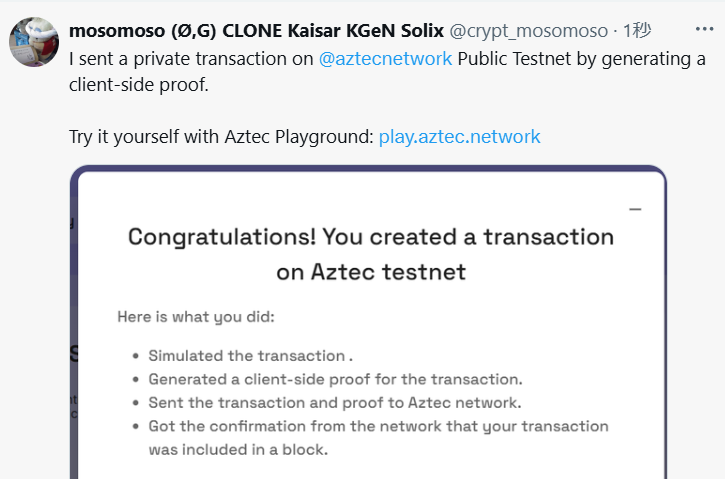Click the tweet text 'I sent a private transaction'

click(x=191, y=59)
